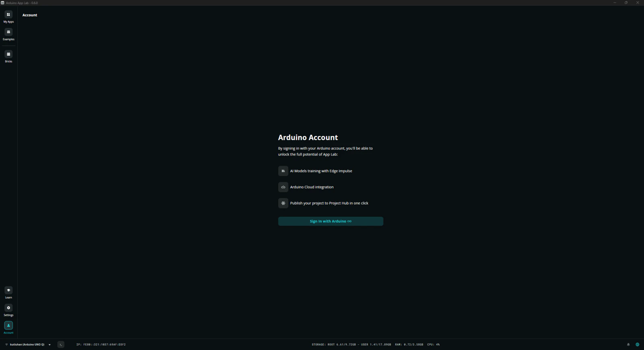Screen dimensions: 644x350
Task: Expand the kutluhan board selector dropdown
Action: 50,345
